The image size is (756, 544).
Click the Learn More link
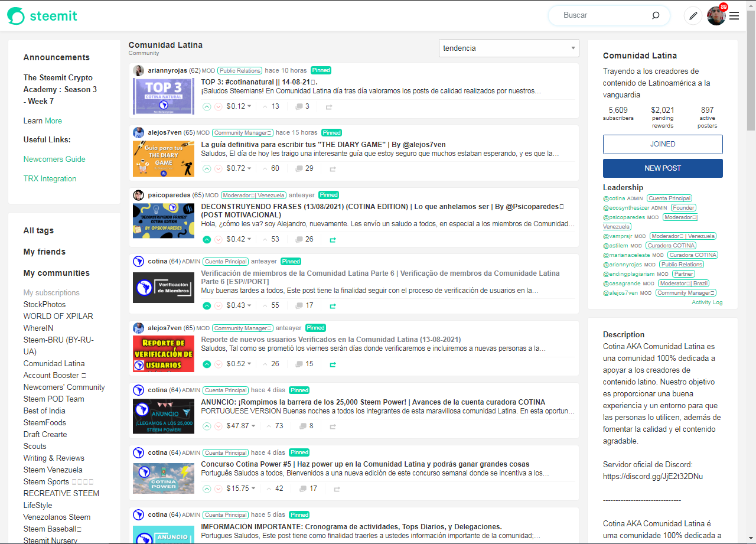coord(53,120)
